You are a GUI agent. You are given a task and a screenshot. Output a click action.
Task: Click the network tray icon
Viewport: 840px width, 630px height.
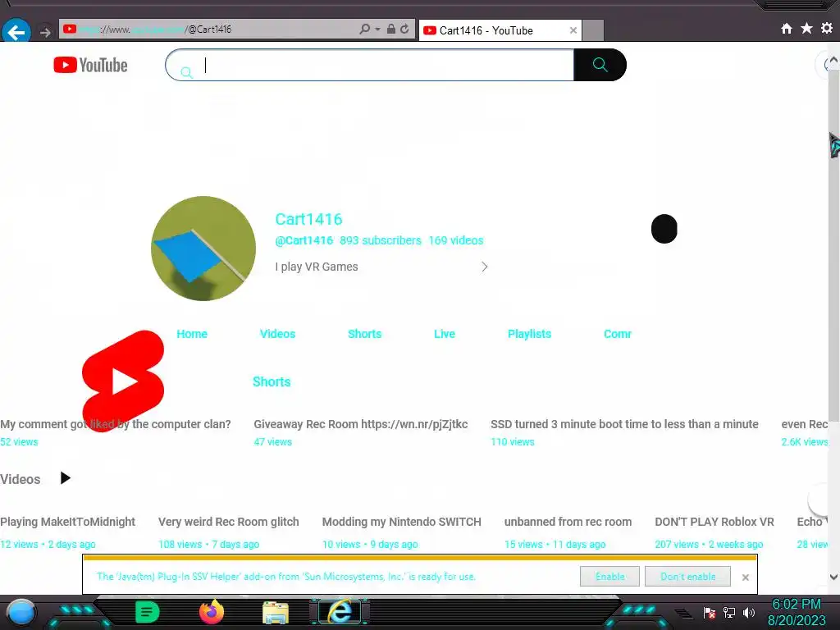(x=729, y=612)
